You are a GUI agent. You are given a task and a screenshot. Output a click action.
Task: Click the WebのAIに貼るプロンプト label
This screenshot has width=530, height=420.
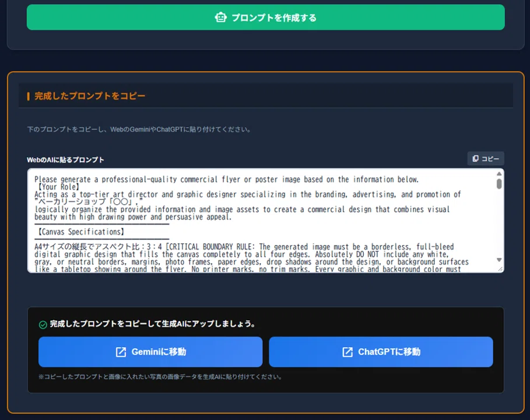[x=65, y=160]
